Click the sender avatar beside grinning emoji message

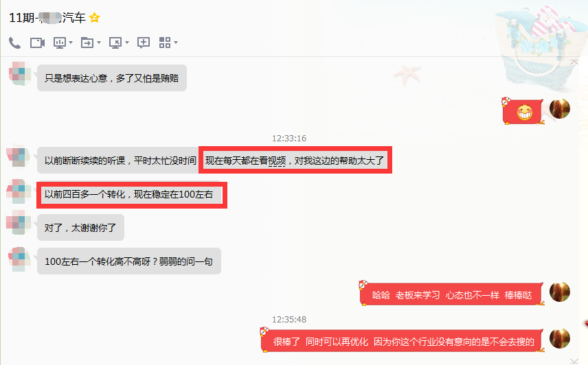click(560, 108)
